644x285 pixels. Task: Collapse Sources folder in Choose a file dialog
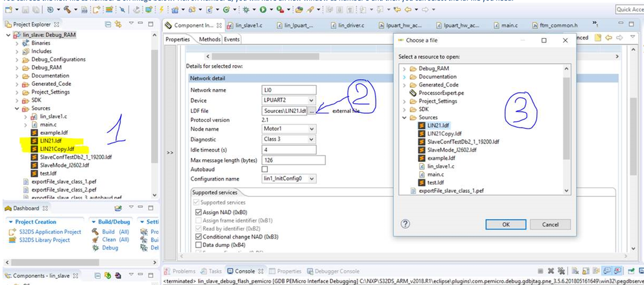(405, 117)
